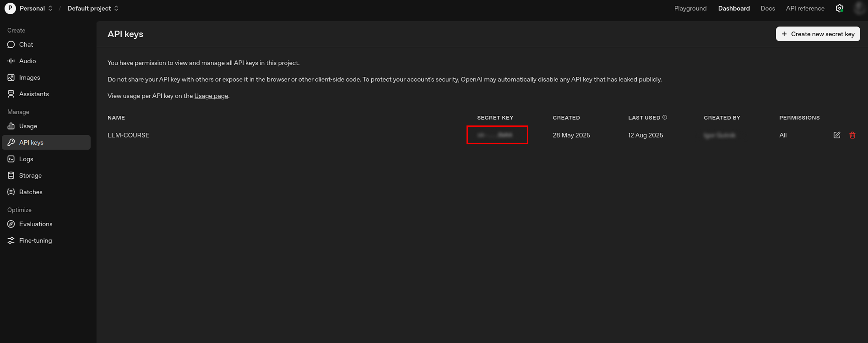Screen dimensions: 868x343
Task: Select Audio in the sidebar
Action: (46, 61)
